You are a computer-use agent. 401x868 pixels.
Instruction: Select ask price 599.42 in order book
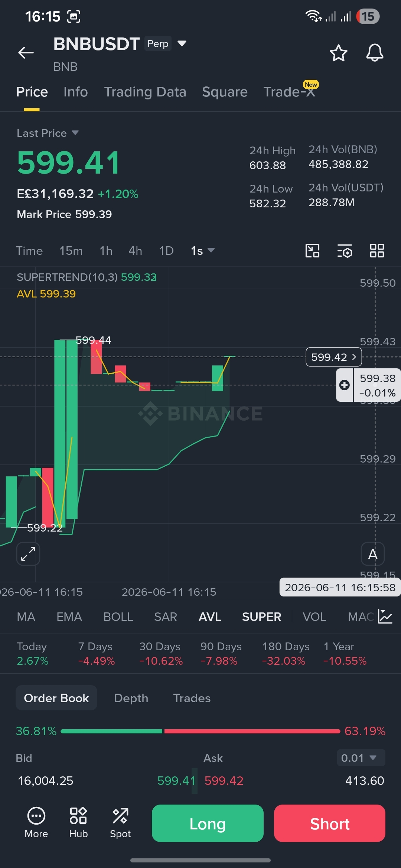pos(224,780)
